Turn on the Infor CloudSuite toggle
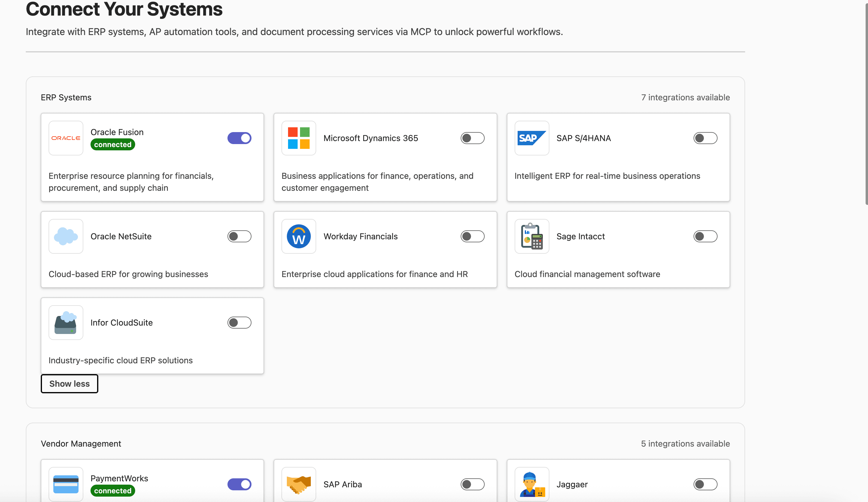Screen dimensions: 868x502 coord(239,323)
